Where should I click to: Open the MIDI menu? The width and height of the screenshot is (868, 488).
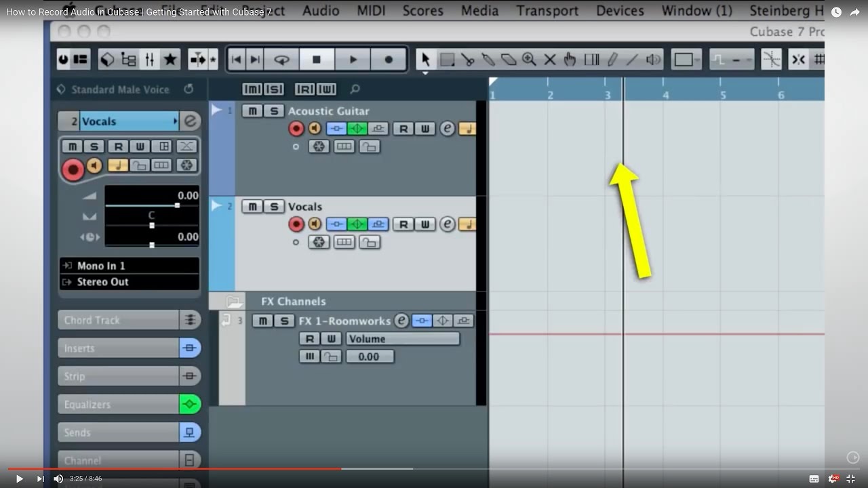[x=371, y=11]
